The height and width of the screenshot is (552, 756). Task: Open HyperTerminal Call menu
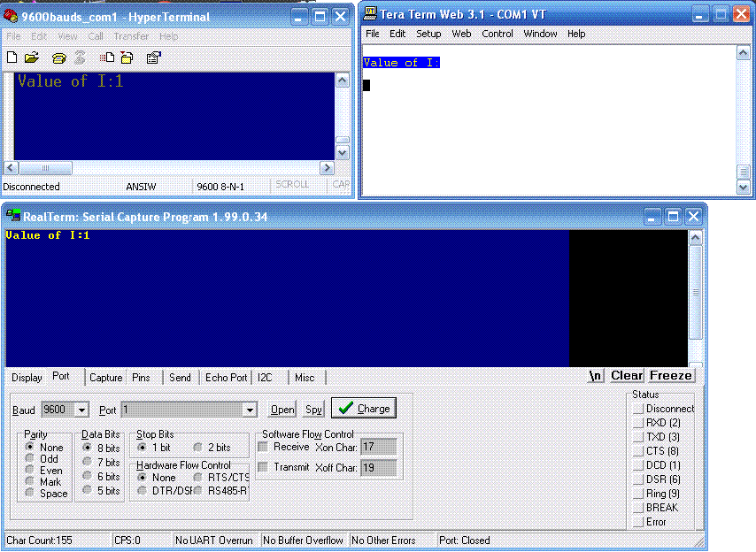[x=96, y=36]
